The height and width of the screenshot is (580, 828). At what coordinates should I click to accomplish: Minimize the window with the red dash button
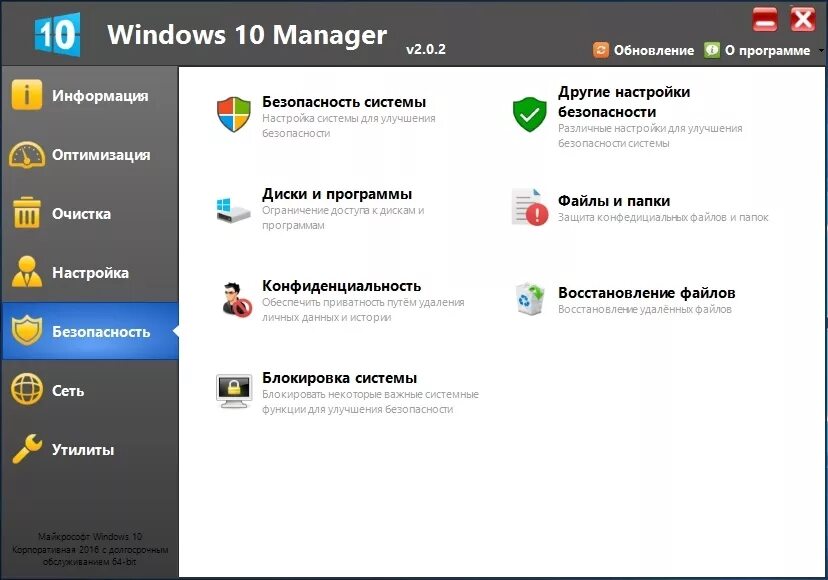click(x=765, y=19)
